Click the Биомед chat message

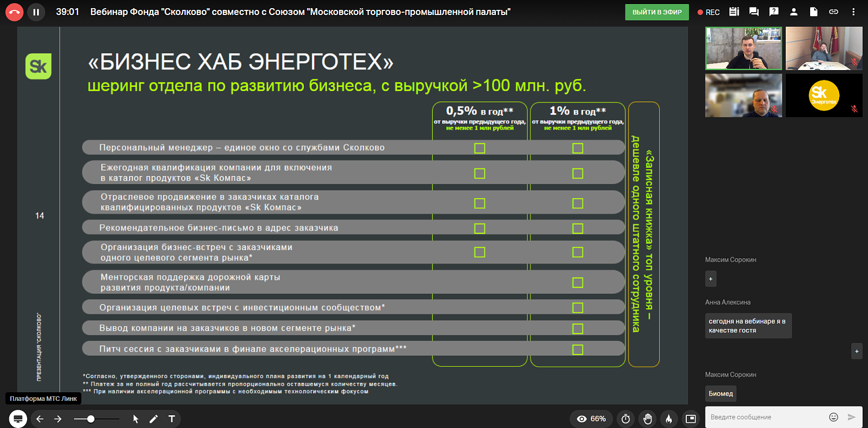(x=720, y=394)
